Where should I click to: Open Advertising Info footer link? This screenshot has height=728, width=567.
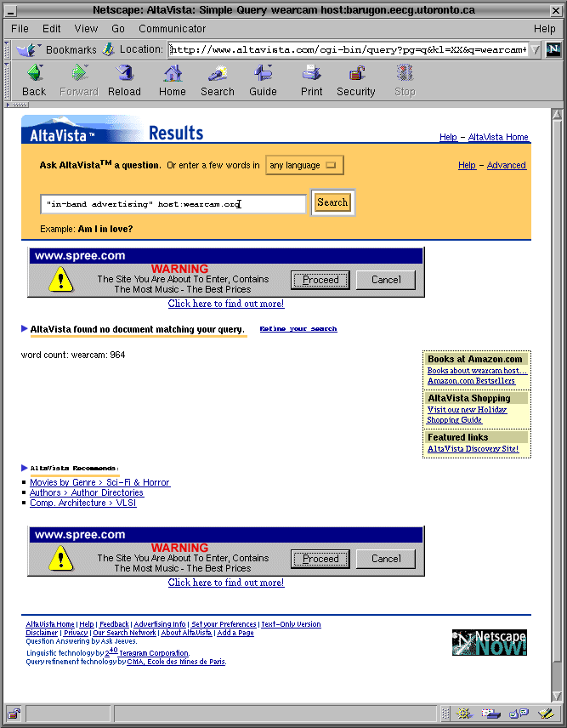[x=160, y=624]
